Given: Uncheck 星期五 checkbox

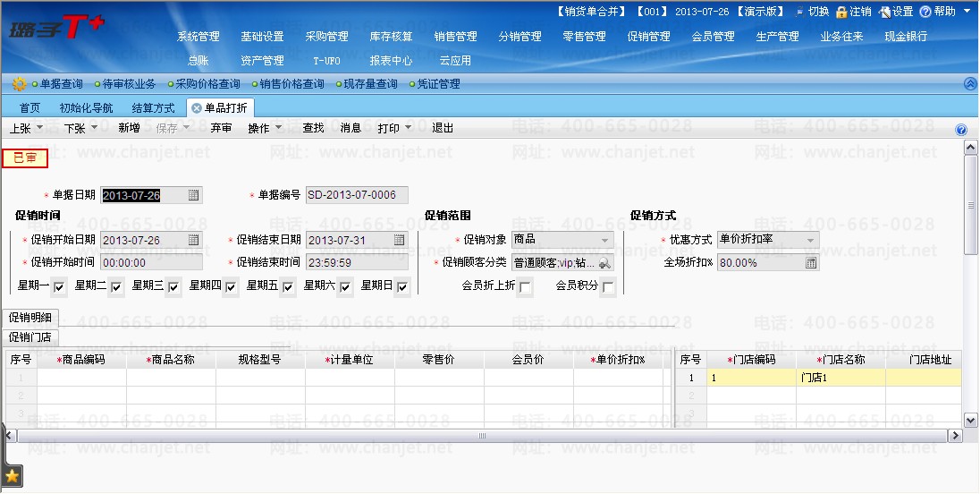Looking at the screenshot, I should tap(288, 287).
